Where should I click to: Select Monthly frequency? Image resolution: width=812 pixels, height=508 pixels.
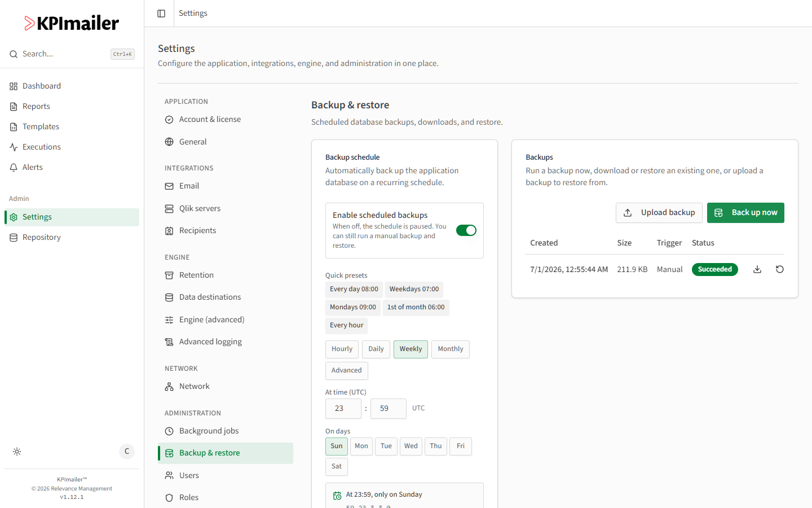451,349
